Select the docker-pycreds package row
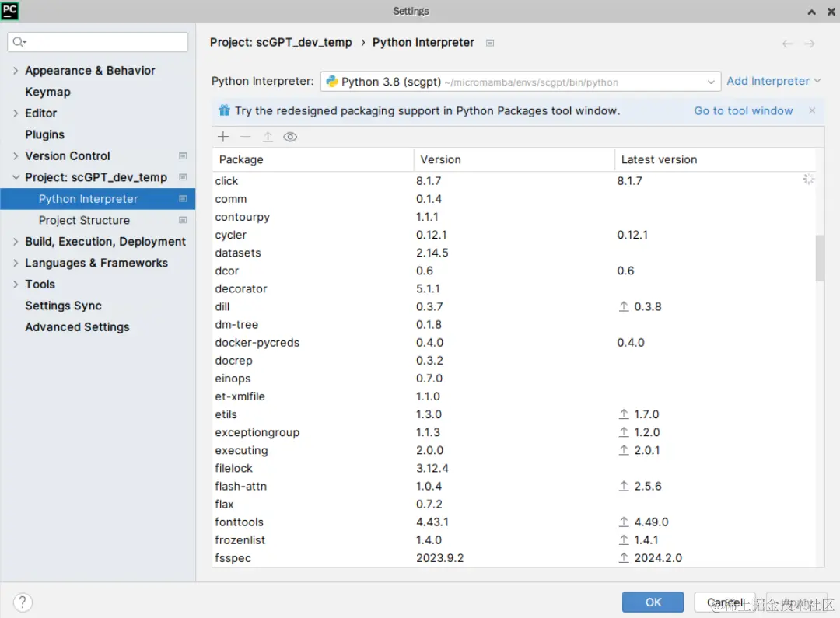Viewport: 840px width, 618px height. [514, 342]
